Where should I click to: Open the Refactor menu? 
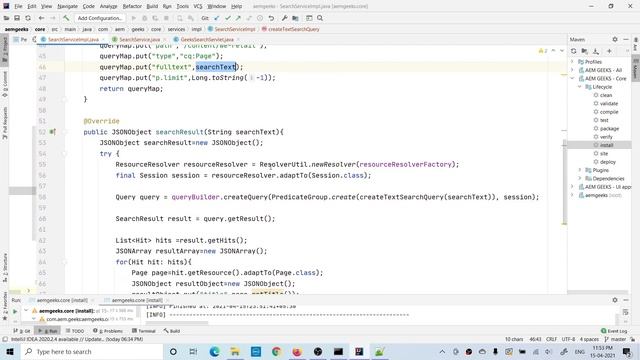coord(132,6)
